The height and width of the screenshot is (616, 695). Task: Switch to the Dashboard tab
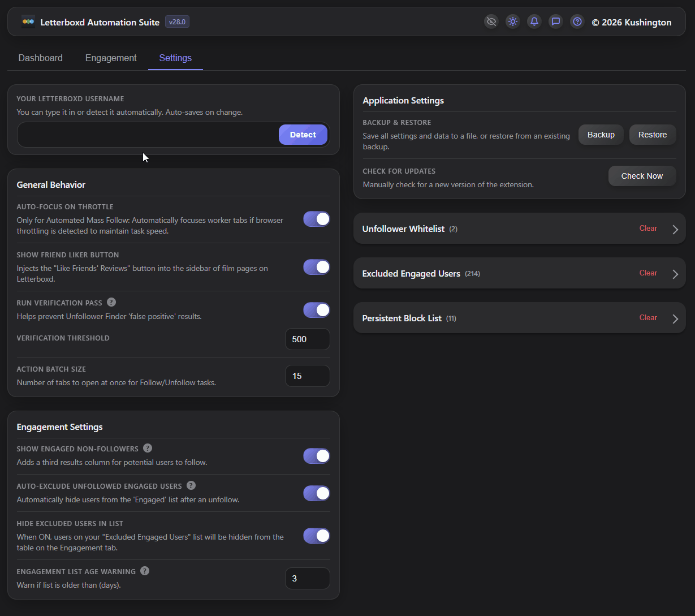41,58
